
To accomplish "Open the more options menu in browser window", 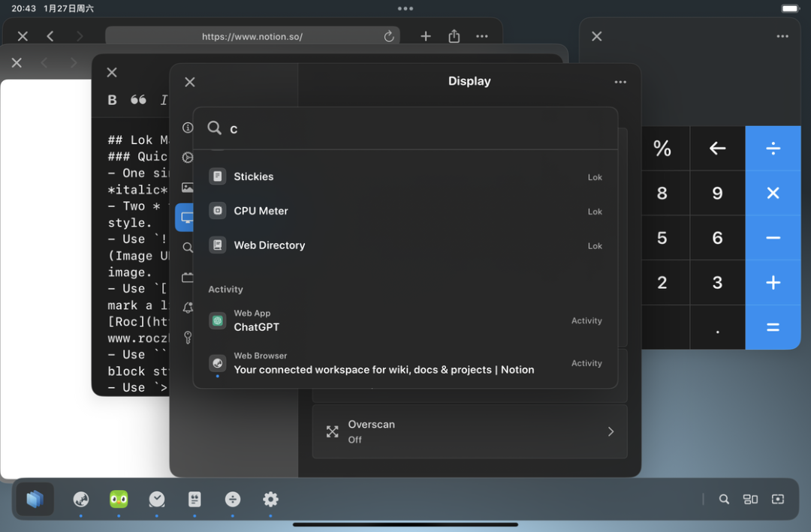I will click(x=482, y=36).
